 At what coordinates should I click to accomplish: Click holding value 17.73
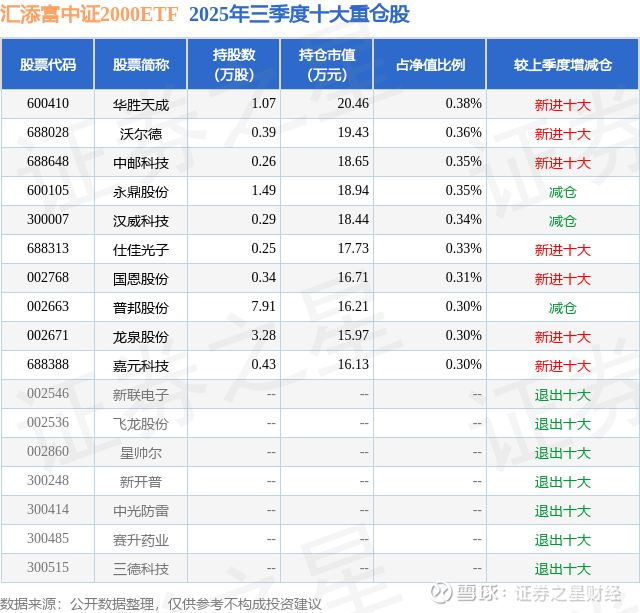[353, 249]
